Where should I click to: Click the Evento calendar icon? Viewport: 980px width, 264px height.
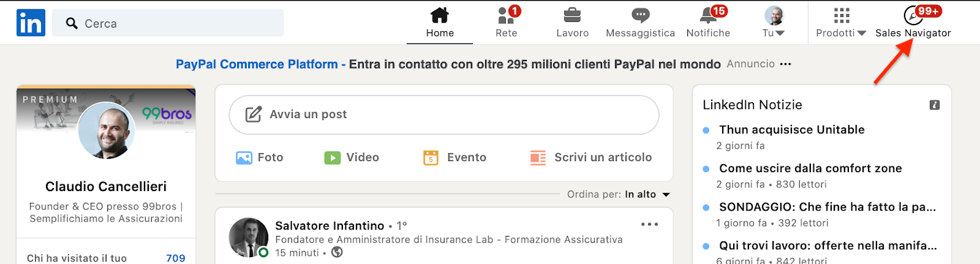[x=431, y=158]
